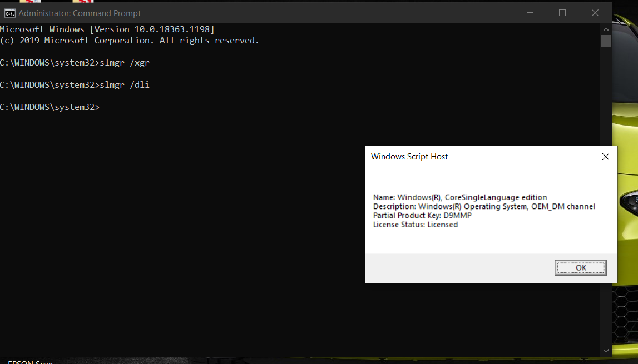
Task: Minimize the Command Prompt window
Action: [x=530, y=13]
